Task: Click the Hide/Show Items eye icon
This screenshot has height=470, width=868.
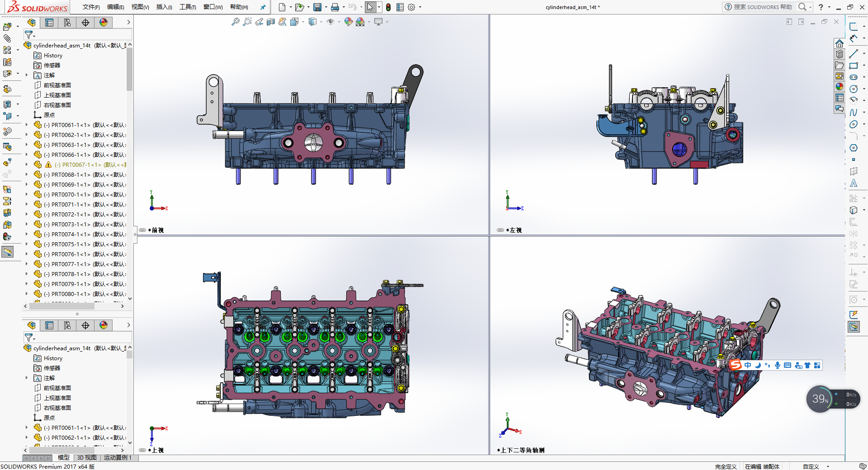Action: pos(330,22)
